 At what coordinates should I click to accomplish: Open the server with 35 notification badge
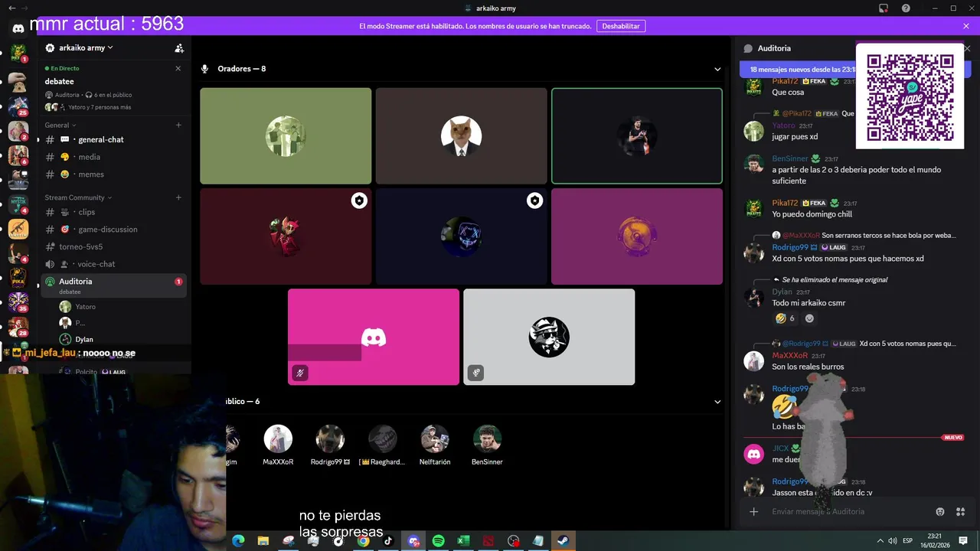(18, 302)
